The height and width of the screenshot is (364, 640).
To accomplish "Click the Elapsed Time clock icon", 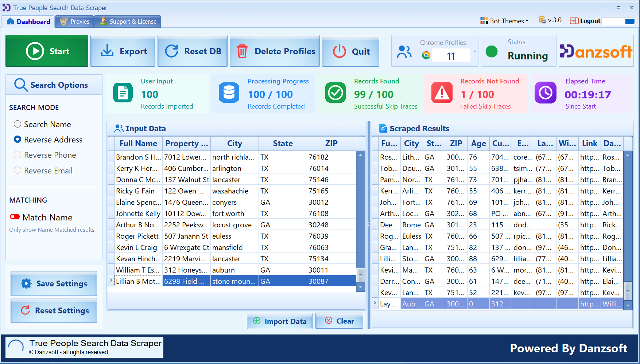I will pyautogui.click(x=546, y=93).
